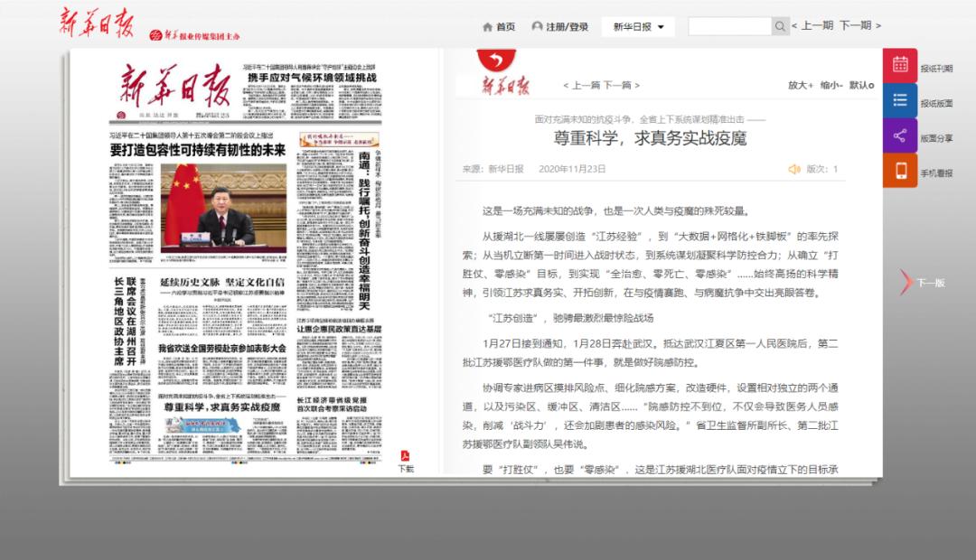Open 注册/登录 user icon
Screen dimensions: 976x560
537,26
